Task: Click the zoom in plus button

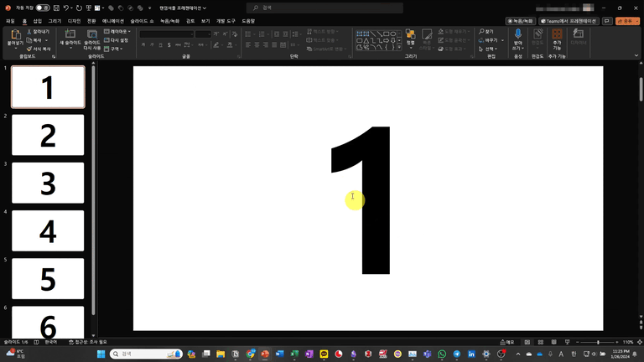Action: (x=617, y=342)
